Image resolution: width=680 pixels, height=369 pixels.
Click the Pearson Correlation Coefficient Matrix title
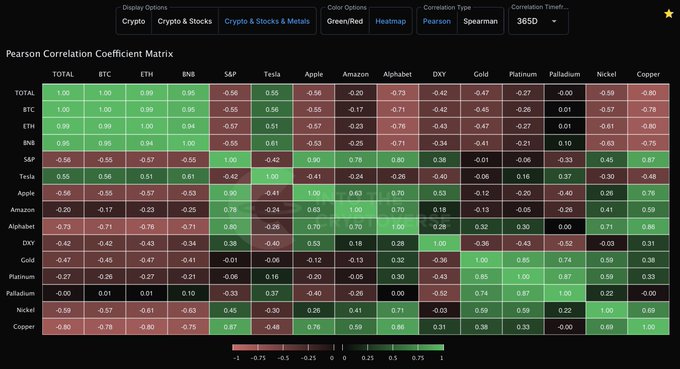(x=89, y=54)
